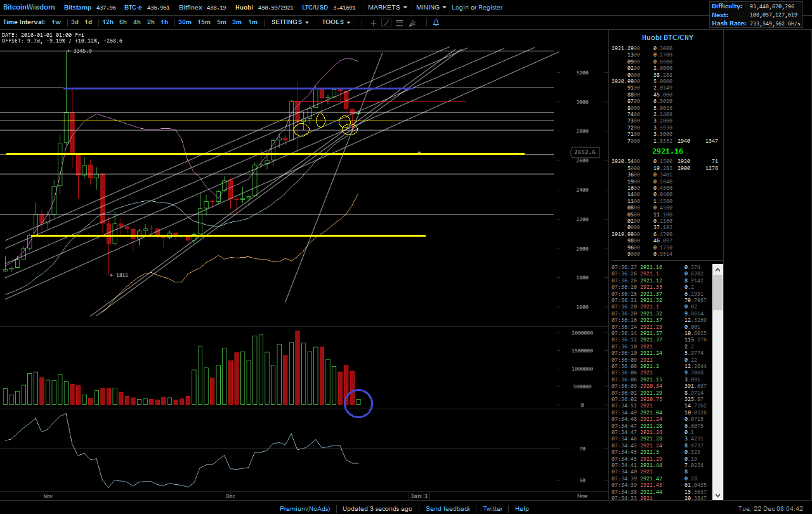
Task: Click the trades list scroll-up arrow
Action: (718, 270)
